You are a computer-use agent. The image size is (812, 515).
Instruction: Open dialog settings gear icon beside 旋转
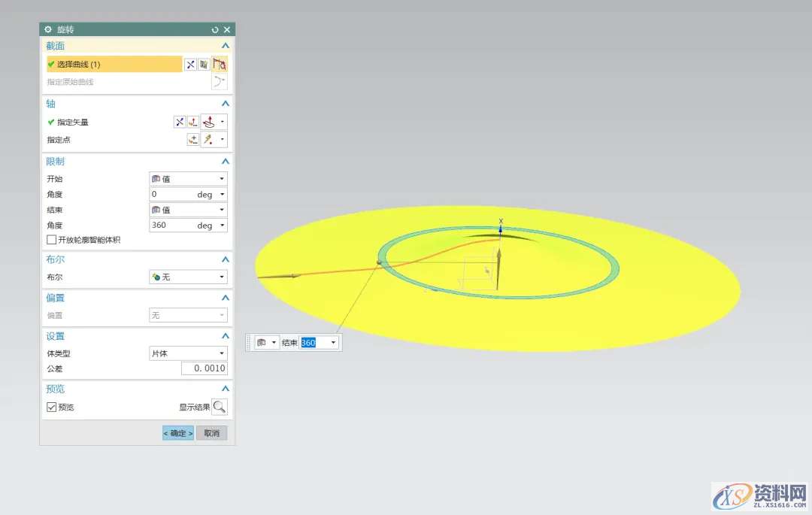click(x=48, y=29)
